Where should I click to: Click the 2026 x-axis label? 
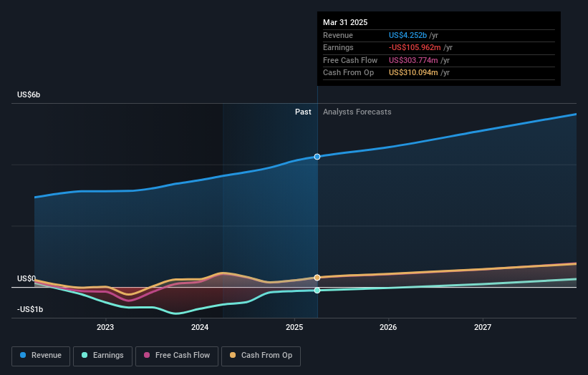[x=388, y=327]
